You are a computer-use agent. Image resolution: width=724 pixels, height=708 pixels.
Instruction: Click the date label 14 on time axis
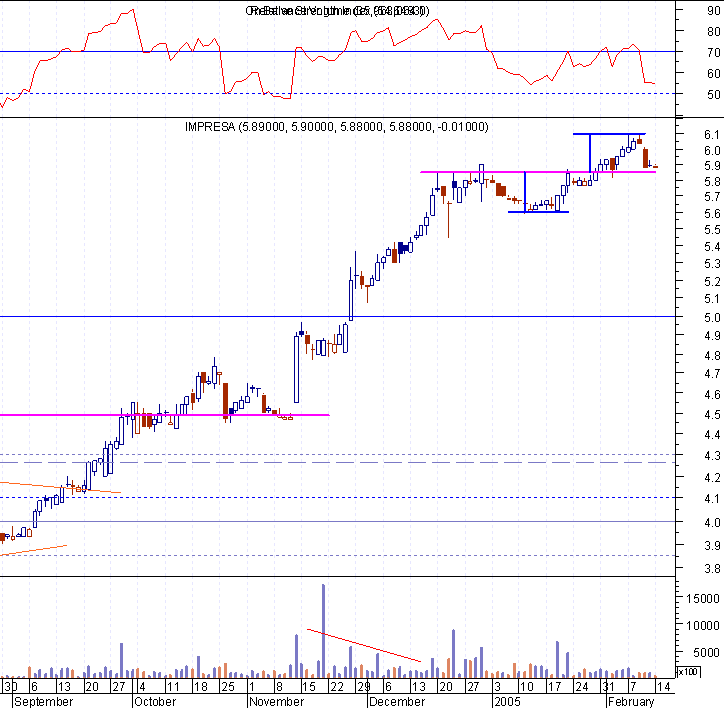click(x=663, y=687)
